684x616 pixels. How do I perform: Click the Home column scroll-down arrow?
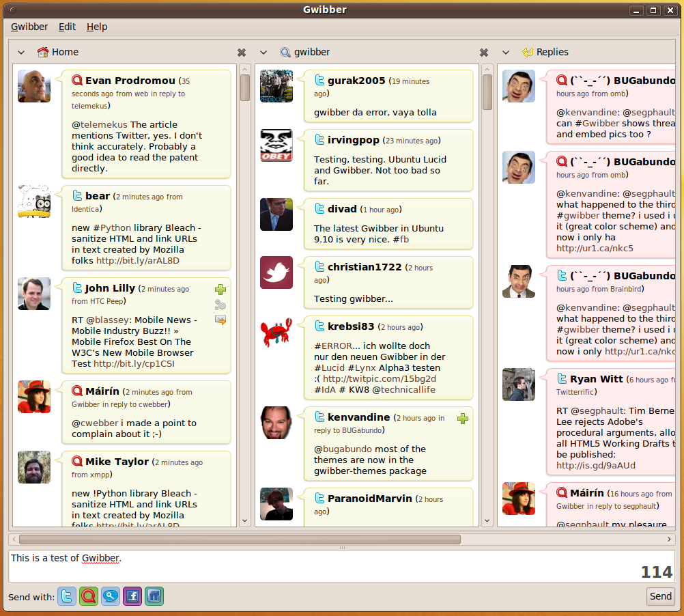[x=244, y=520]
